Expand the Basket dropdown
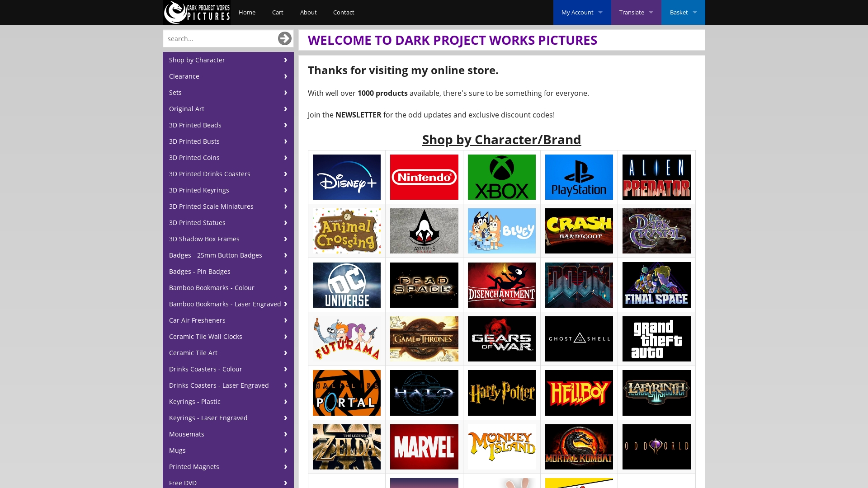 pos(683,12)
